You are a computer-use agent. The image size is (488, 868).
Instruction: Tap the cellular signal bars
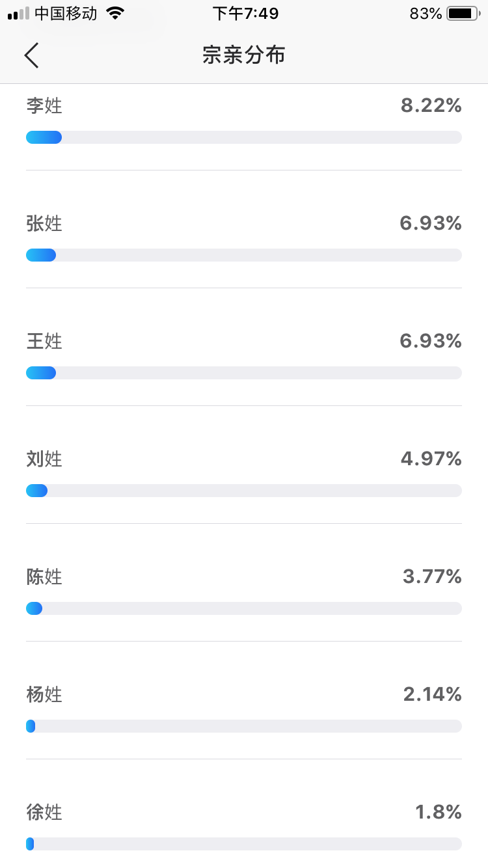[x=18, y=14]
